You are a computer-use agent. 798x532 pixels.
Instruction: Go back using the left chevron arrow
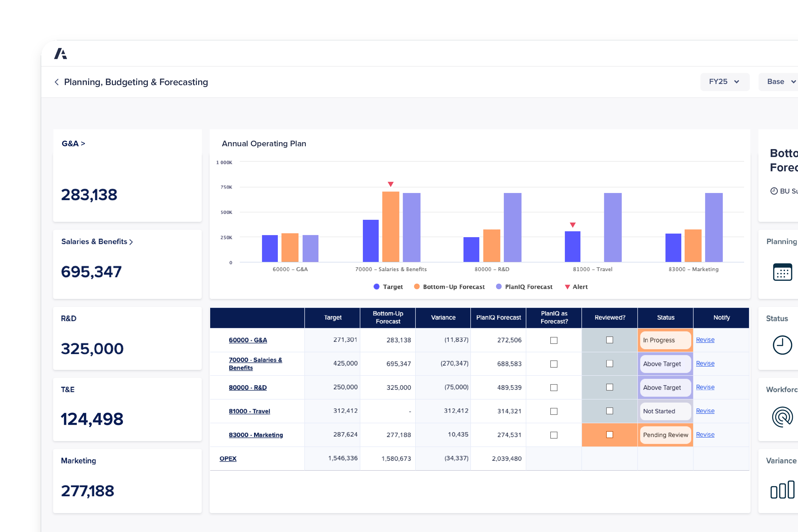click(57, 82)
